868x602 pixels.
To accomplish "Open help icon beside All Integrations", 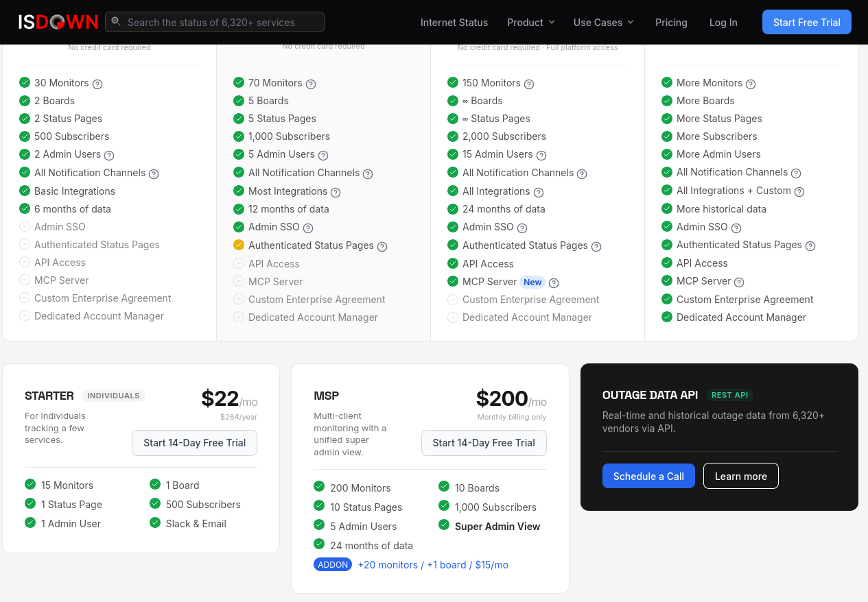I will point(539,192).
